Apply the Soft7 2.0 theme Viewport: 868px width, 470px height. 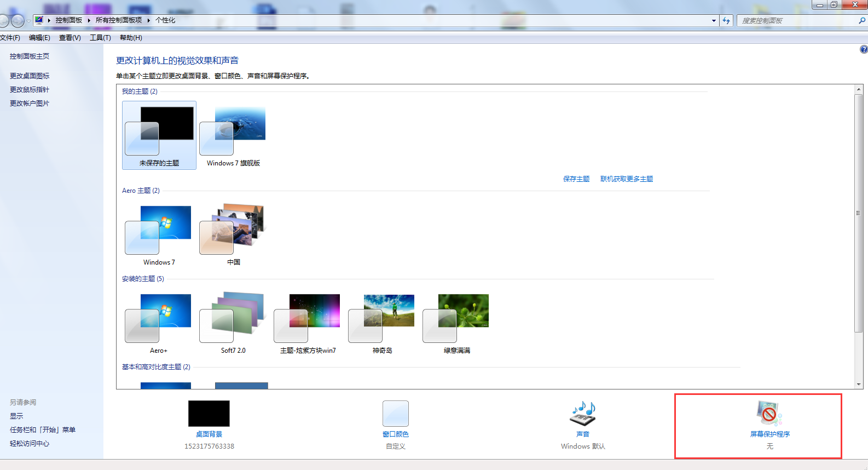point(234,323)
